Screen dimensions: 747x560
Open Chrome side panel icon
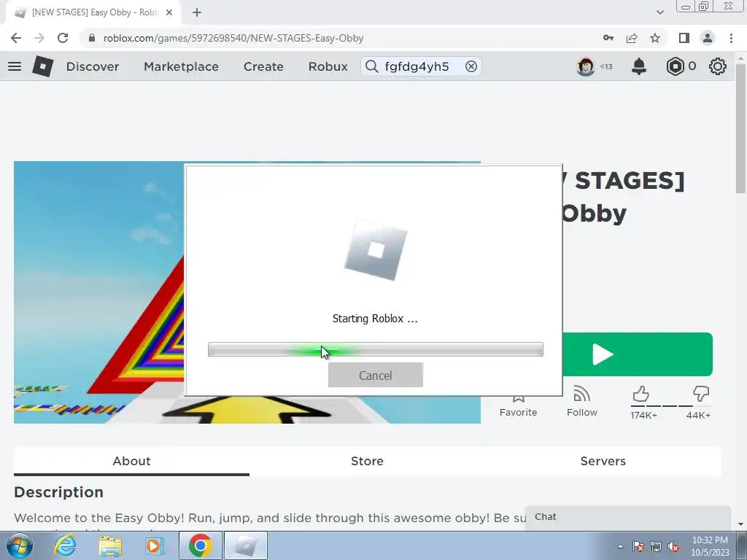tap(684, 38)
